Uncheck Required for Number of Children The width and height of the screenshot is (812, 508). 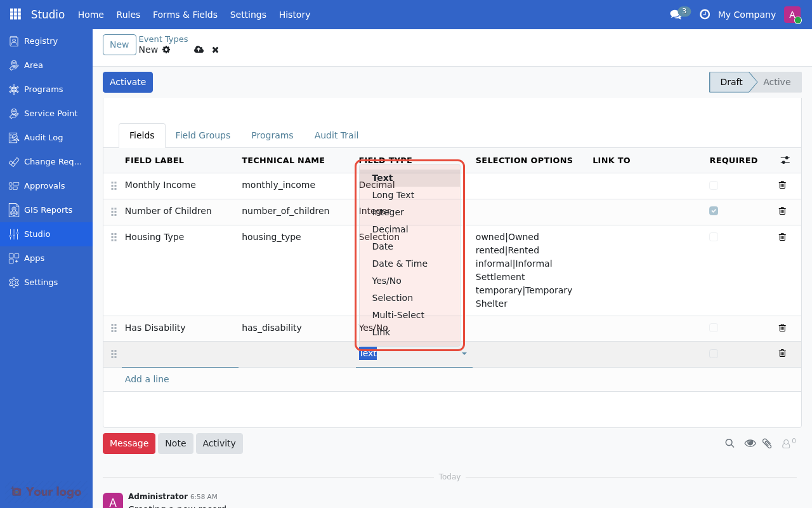713,210
